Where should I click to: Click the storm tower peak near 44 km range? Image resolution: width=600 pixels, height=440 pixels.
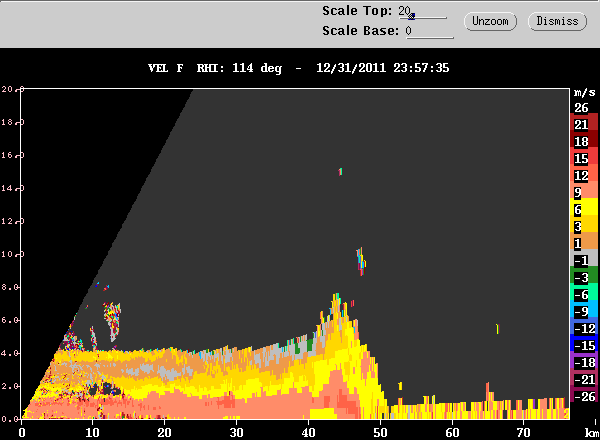tap(336, 298)
